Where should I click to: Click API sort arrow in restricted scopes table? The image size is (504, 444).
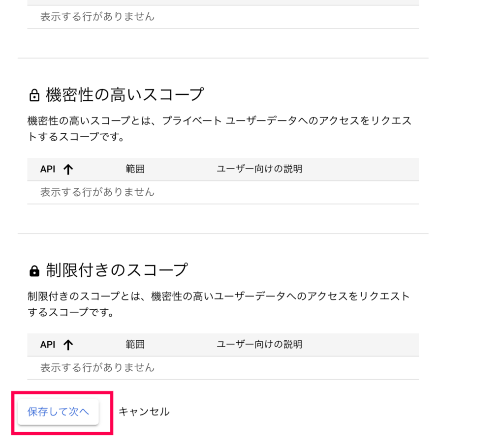pyautogui.click(x=68, y=345)
